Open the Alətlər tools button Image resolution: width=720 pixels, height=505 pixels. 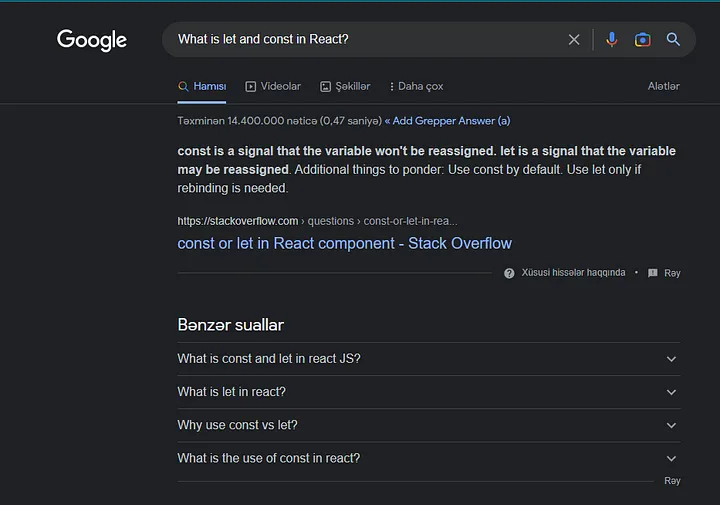coord(663,86)
